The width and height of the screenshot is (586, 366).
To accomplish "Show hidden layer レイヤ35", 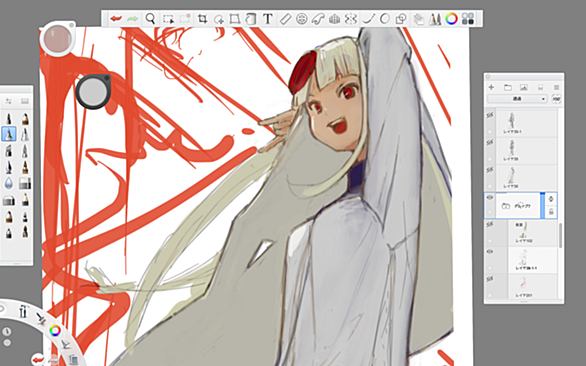I will 490,143.
